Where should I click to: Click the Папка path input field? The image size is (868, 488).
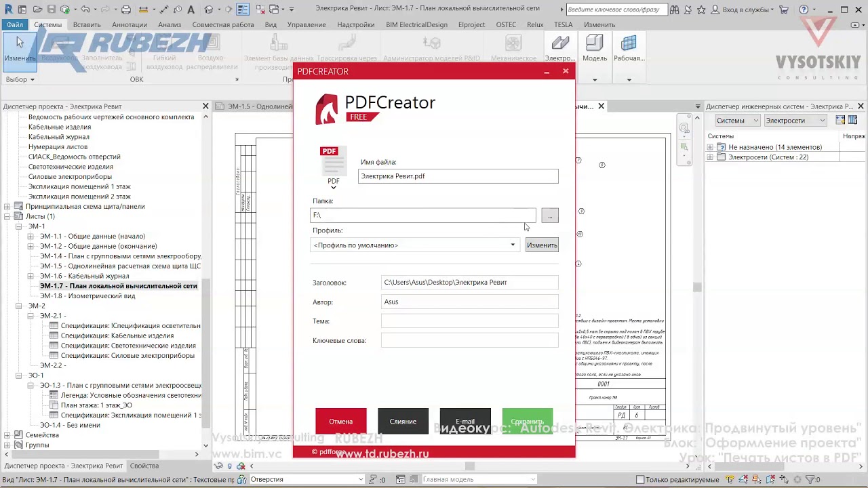[423, 216]
